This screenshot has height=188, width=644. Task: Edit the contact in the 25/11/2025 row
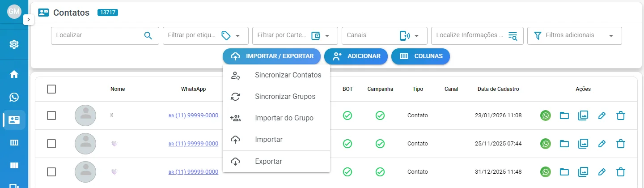(x=602, y=144)
